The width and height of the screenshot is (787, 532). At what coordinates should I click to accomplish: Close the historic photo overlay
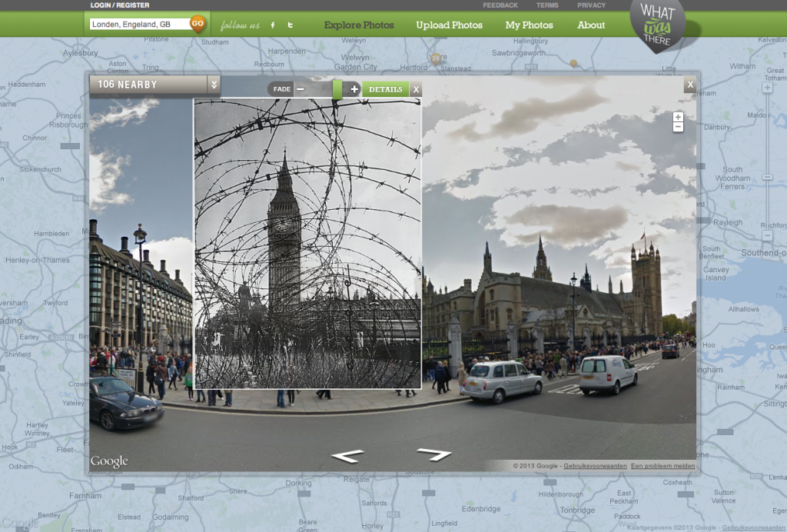click(x=416, y=90)
